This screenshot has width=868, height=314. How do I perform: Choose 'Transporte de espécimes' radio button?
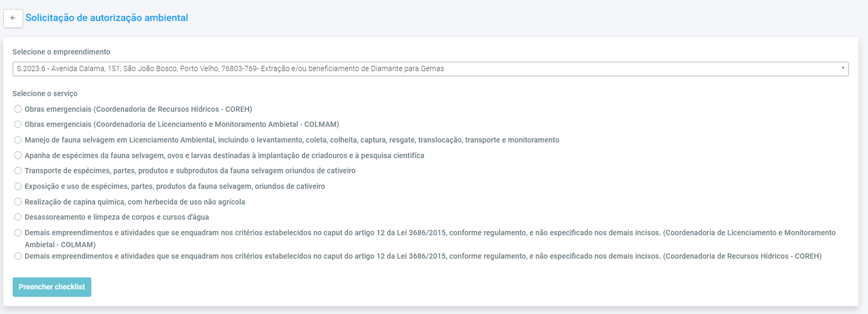click(x=18, y=171)
